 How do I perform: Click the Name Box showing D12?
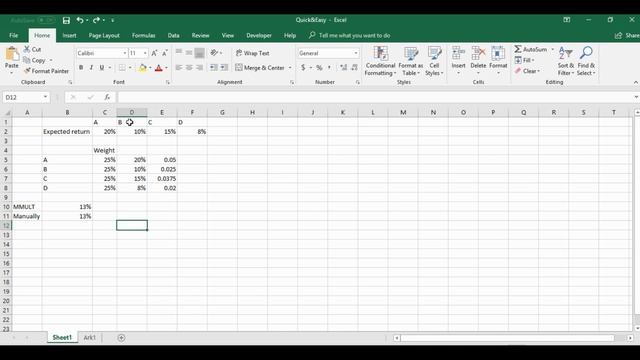tap(22, 97)
